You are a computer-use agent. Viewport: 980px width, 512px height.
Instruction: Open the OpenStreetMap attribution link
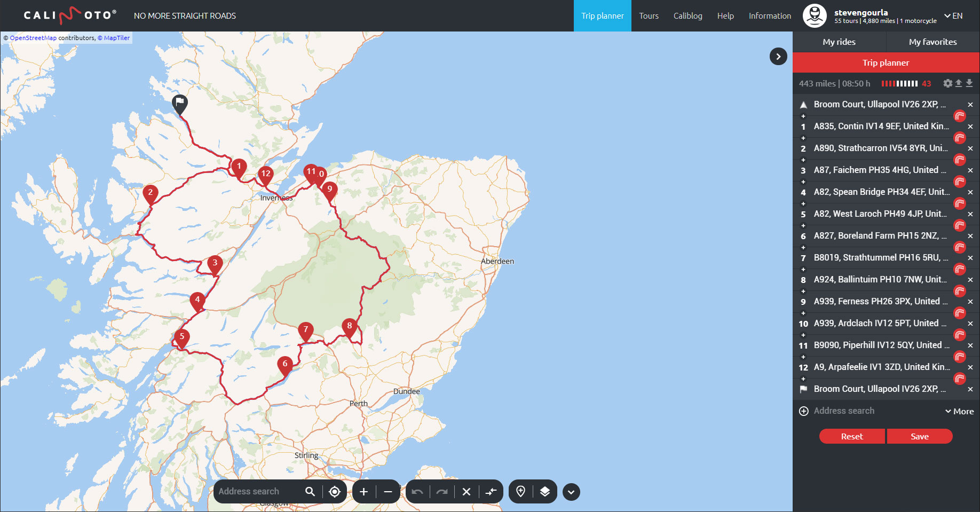point(33,38)
